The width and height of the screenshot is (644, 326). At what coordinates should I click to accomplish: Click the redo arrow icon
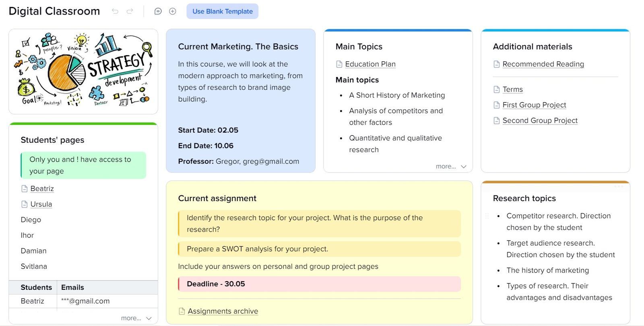coord(130,11)
